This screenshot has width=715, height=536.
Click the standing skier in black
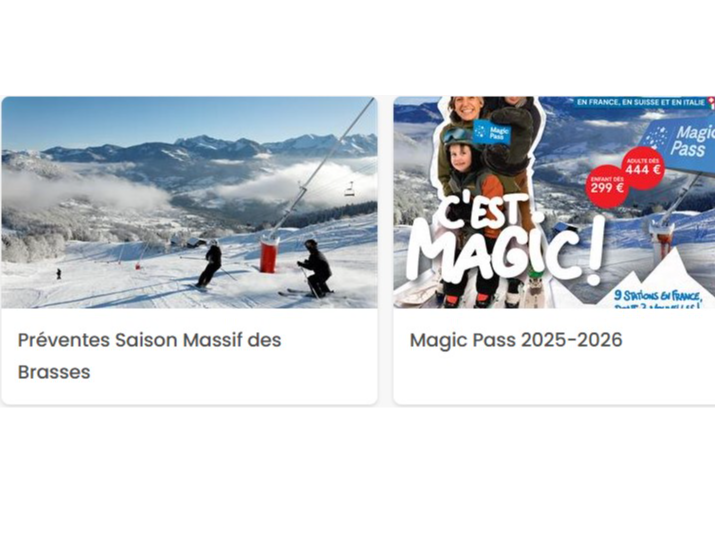point(210,264)
